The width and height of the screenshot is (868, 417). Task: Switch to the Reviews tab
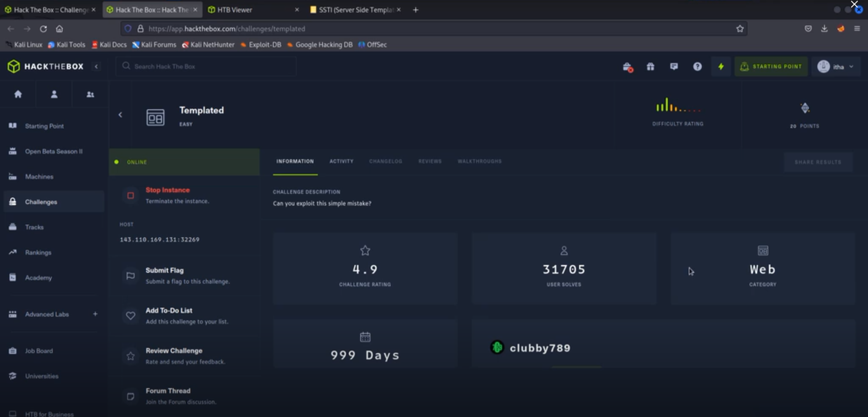click(x=430, y=161)
